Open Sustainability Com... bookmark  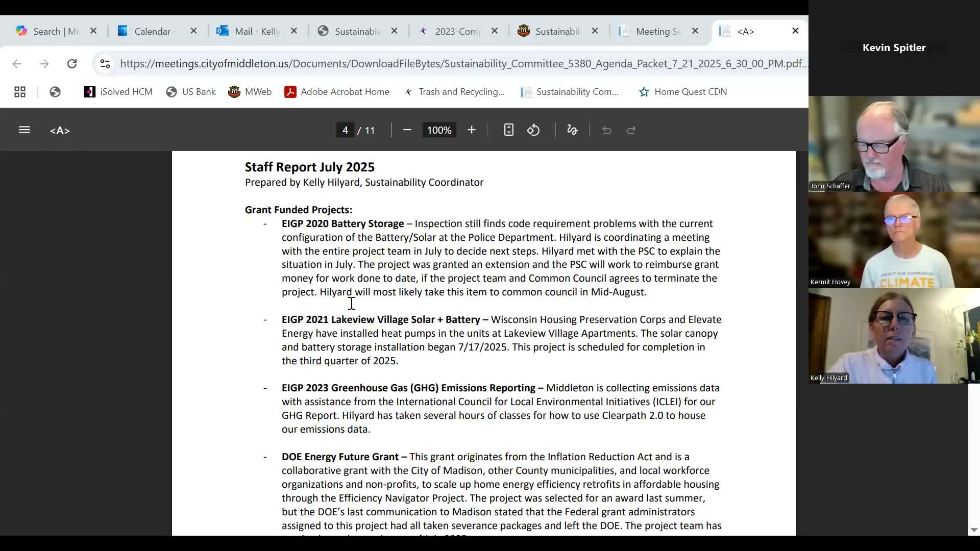coord(570,92)
